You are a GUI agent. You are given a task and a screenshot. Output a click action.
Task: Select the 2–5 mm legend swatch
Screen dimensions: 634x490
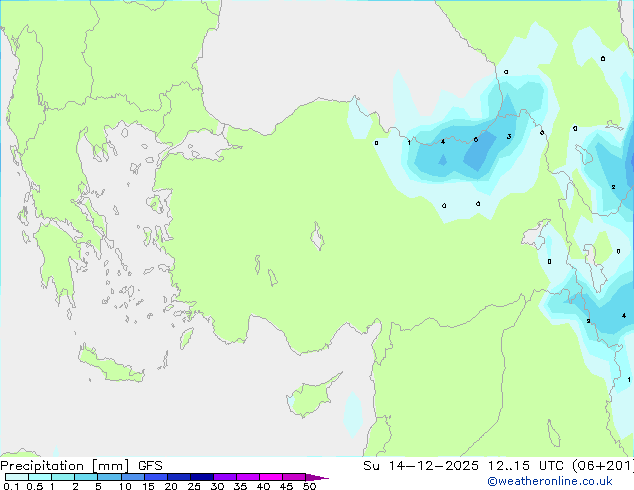coord(86,477)
